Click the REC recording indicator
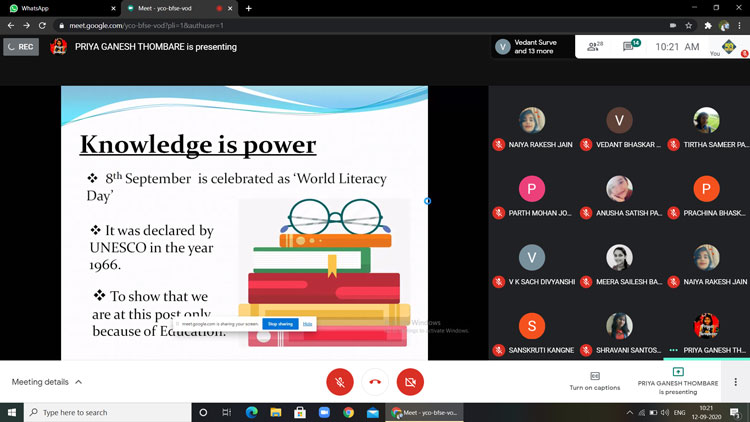 tap(21, 46)
